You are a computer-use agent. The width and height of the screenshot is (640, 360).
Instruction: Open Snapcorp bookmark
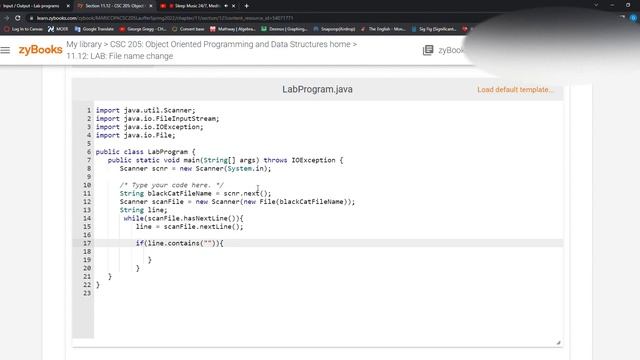tap(334, 29)
